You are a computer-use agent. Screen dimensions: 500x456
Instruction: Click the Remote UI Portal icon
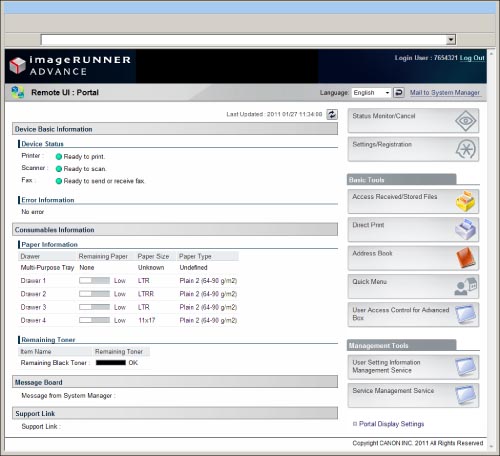pyautogui.click(x=17, y=92)
